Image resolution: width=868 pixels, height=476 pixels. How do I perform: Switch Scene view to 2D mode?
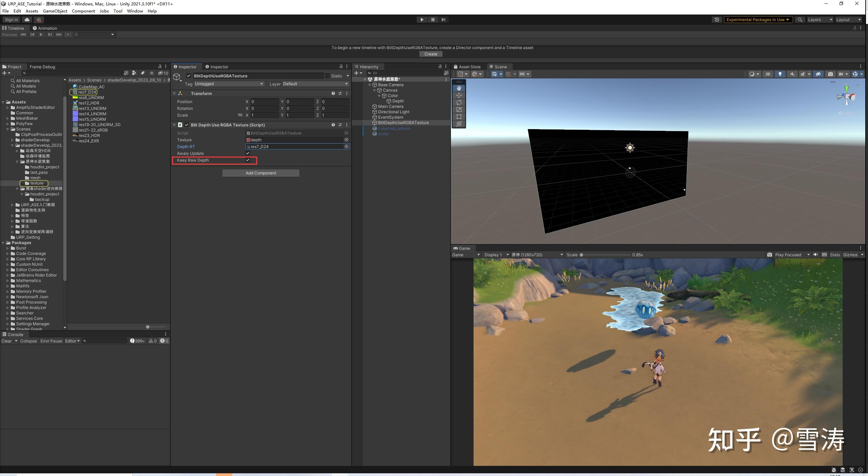tap(768, 74)
